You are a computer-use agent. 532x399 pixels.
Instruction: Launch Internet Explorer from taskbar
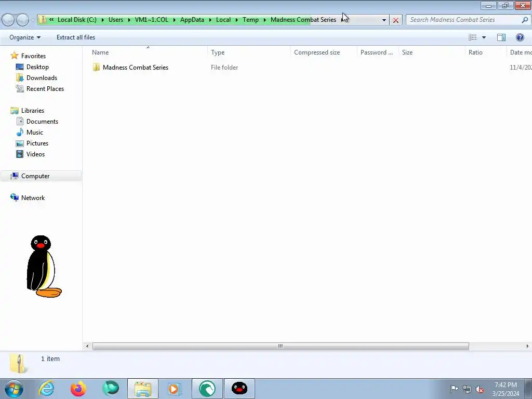pos(46,389)
